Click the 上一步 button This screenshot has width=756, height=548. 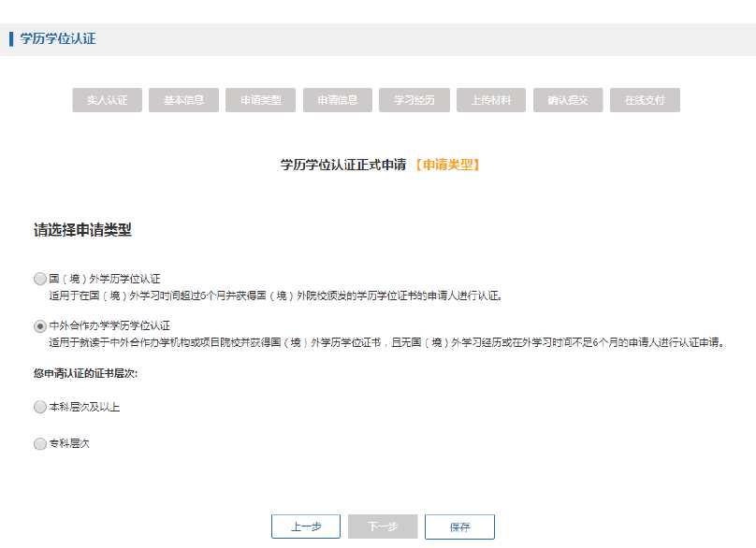pos(306,526)
